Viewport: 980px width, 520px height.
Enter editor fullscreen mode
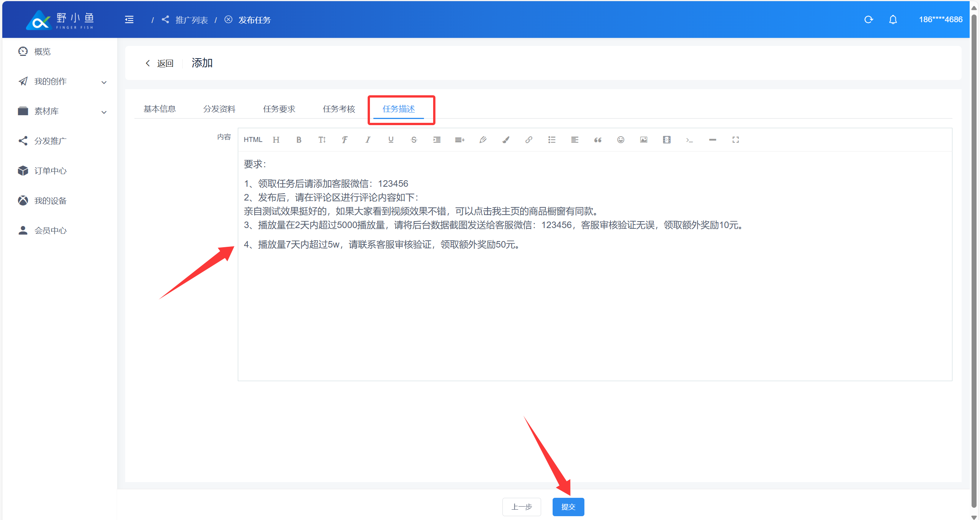[735, 140]
